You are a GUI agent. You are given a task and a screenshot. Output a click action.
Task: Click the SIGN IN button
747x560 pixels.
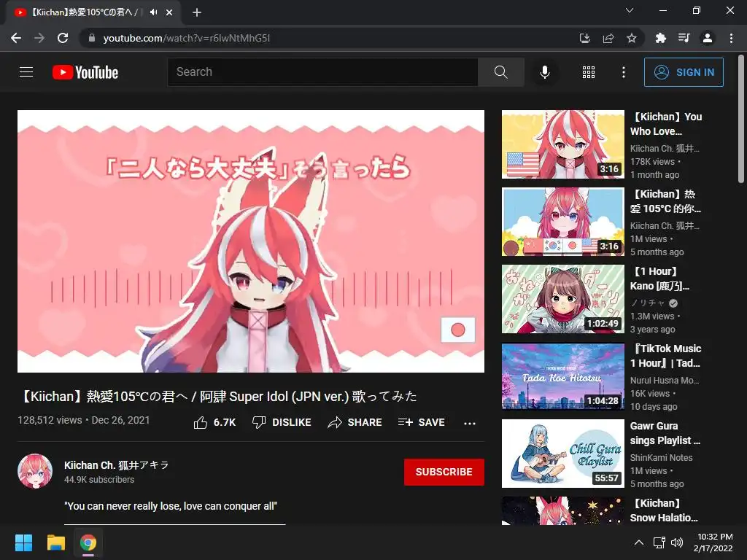tap(684, 72)
